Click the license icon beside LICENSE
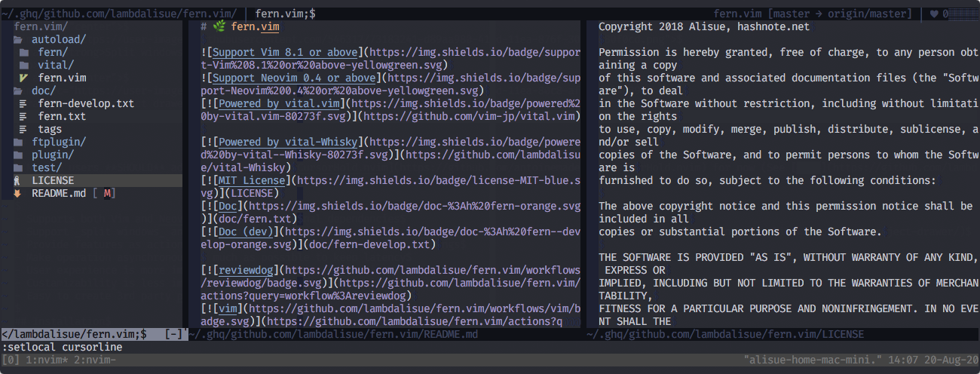 pyautogui.click(x=17, y=180)
